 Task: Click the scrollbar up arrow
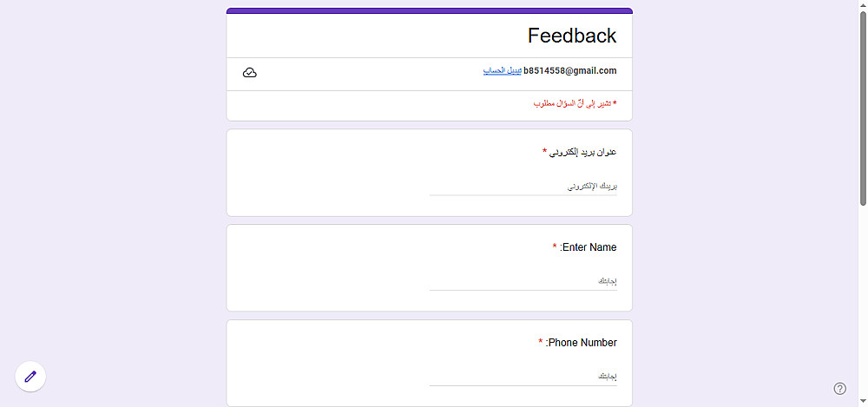[863, 5]
